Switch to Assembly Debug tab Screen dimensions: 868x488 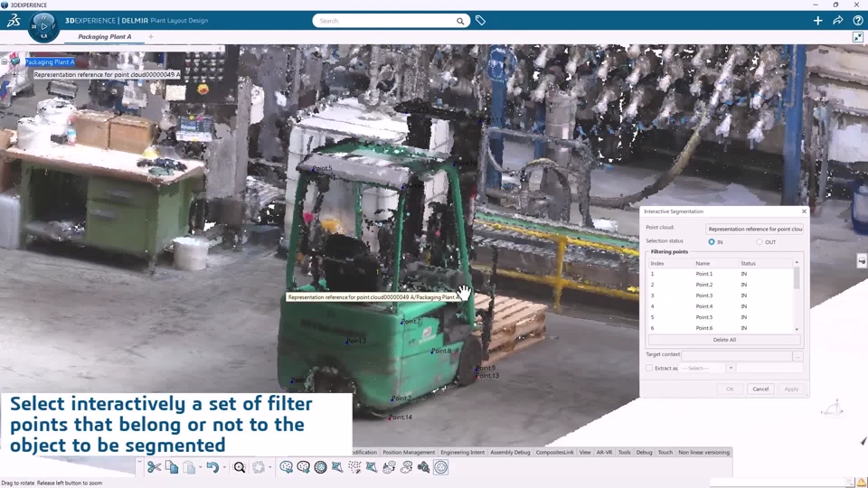pyautogui.click(x=510, y=452)
